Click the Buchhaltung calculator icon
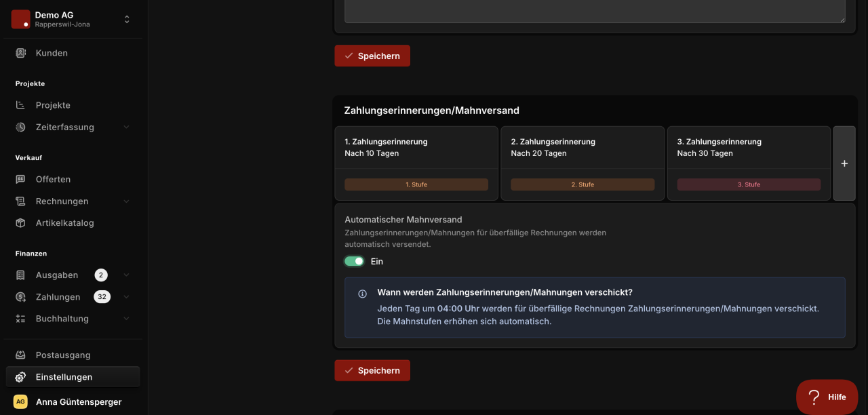 coord(21,319)
